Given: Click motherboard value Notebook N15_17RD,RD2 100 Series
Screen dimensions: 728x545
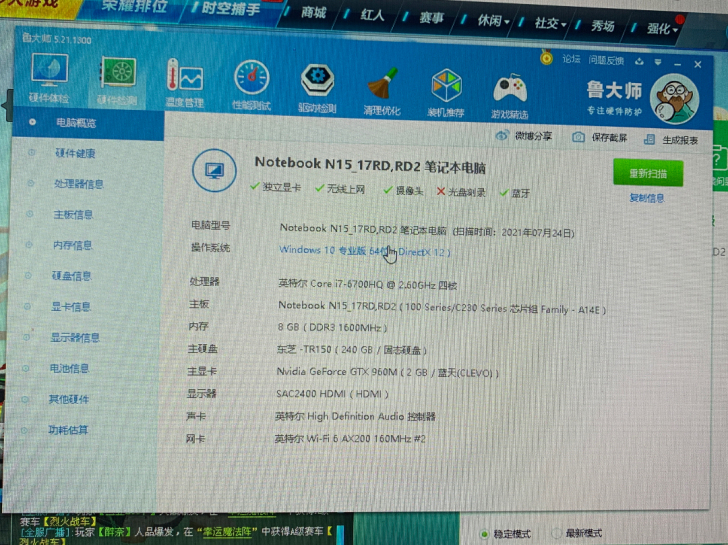Looking at the screenshot, I should [x=442, y=307].
